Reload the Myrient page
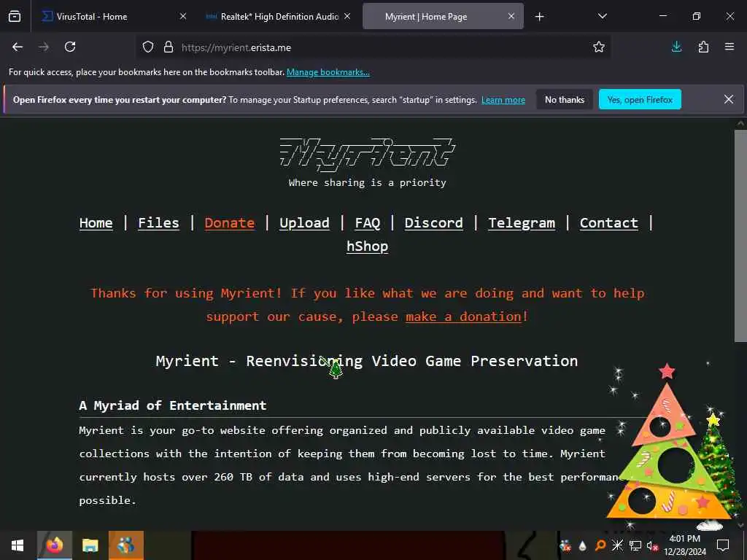The height and width of the screenshot is (560, 747). (x=70, y=47)
